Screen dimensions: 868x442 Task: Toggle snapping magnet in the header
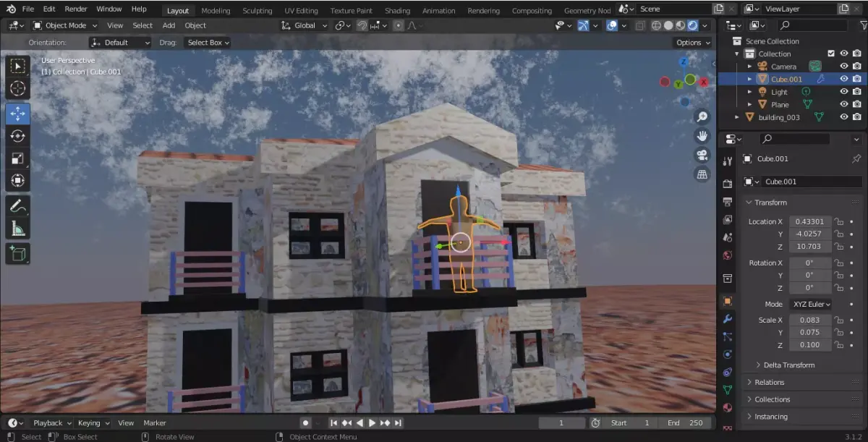[362, 25]
